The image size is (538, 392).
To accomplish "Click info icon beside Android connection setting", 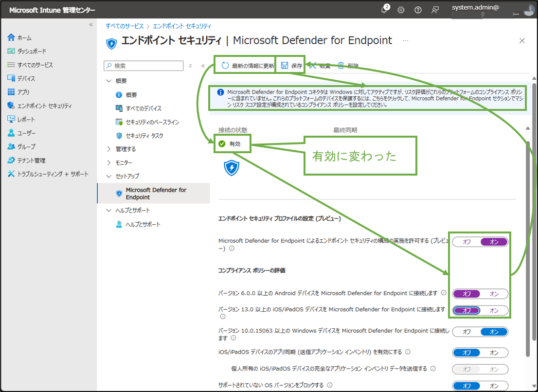I will [x=443, y=293].
